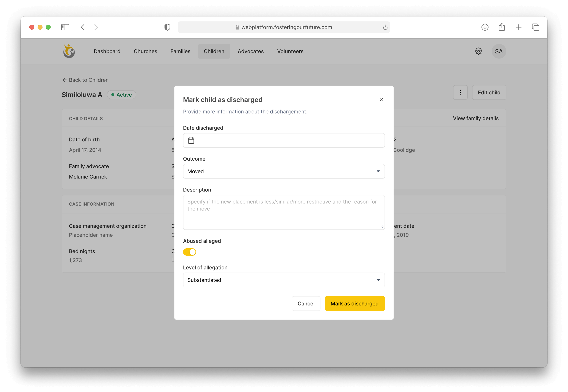This screenshot has width=568, height=392.
Task: Reload the page using refresh icon
Action: [x=385, y=27]
